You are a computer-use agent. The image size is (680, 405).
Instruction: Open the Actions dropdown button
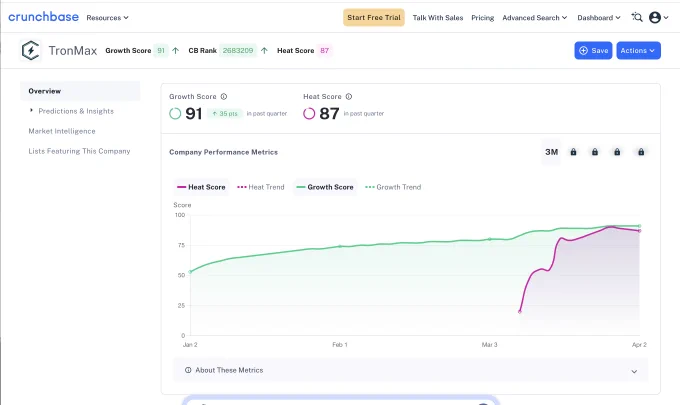[x=638, y=50]
